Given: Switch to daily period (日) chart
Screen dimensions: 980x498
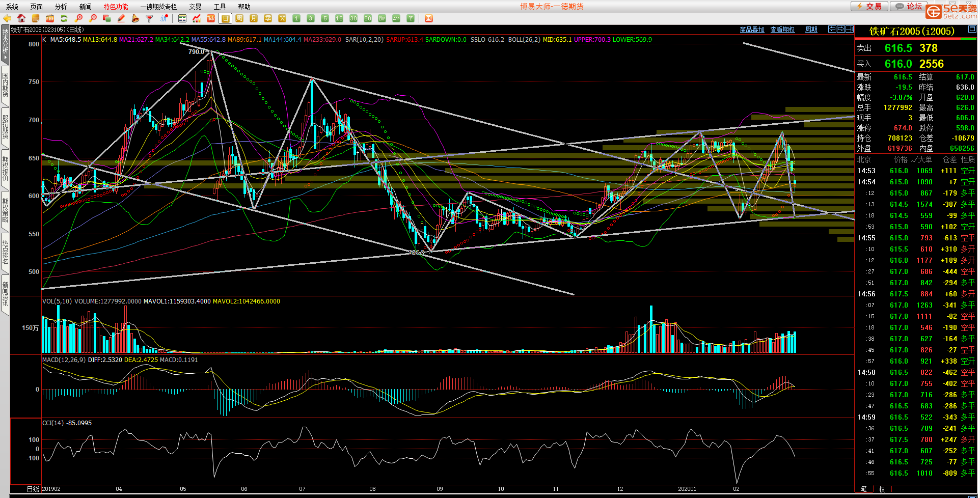Looking at the screenshot, I should coord(225,18).
